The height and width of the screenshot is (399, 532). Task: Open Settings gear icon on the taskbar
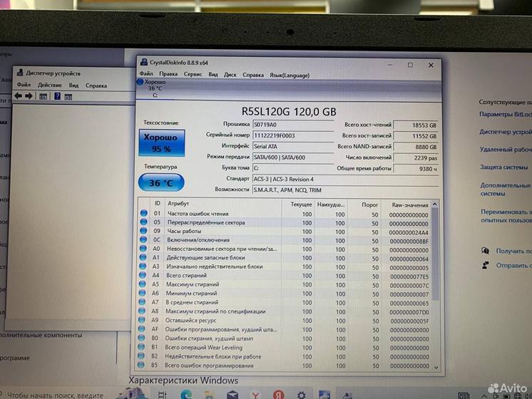point(301,395)
